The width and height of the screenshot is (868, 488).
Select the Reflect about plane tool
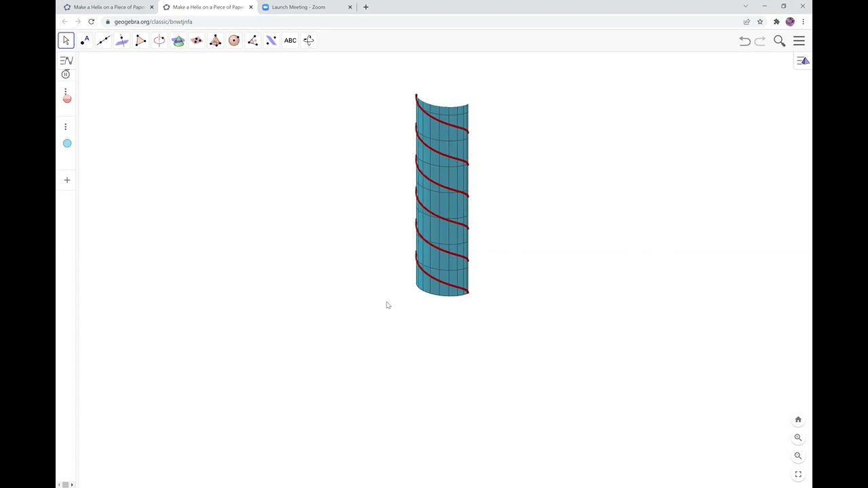(x=271, y=41)
